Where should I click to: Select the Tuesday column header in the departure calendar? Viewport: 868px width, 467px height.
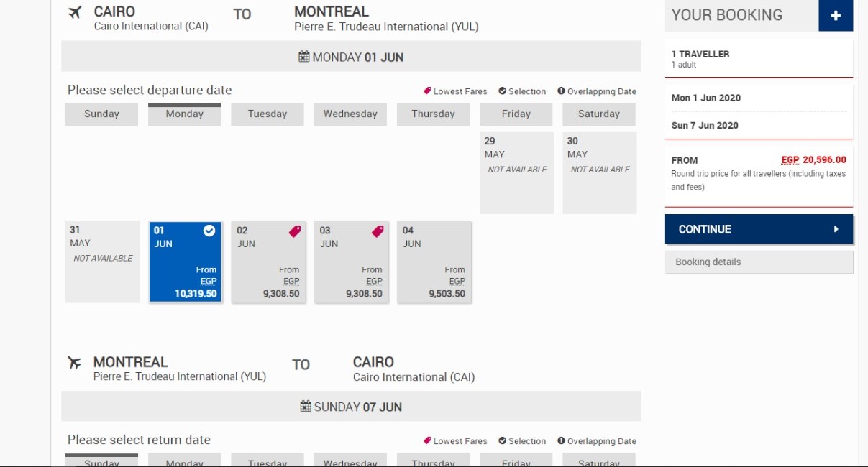tap(268, 114)
